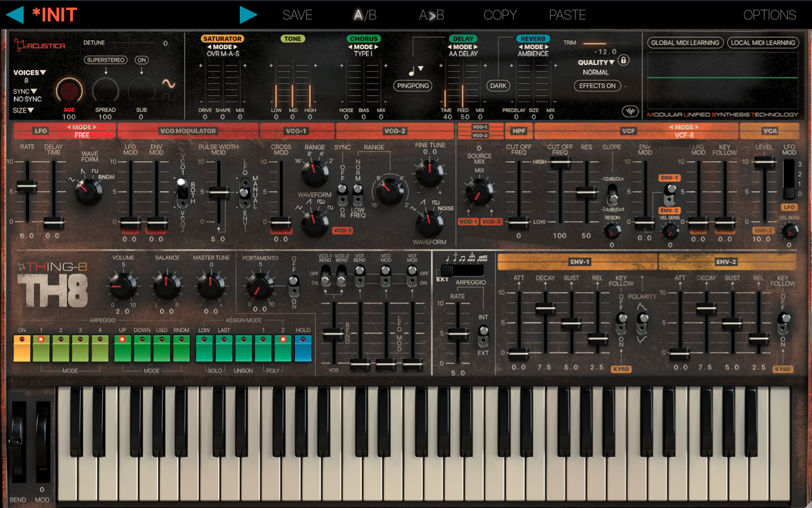Open the VOICES dropdown
The image size is (812, 508).
(29, 73)
